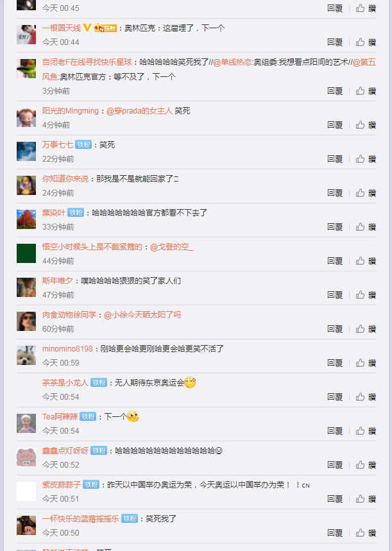Like Tea阿辣辣's 下一个 comment
The height and width of the screenshot is (551, 392).
click(x=366, y=431)
